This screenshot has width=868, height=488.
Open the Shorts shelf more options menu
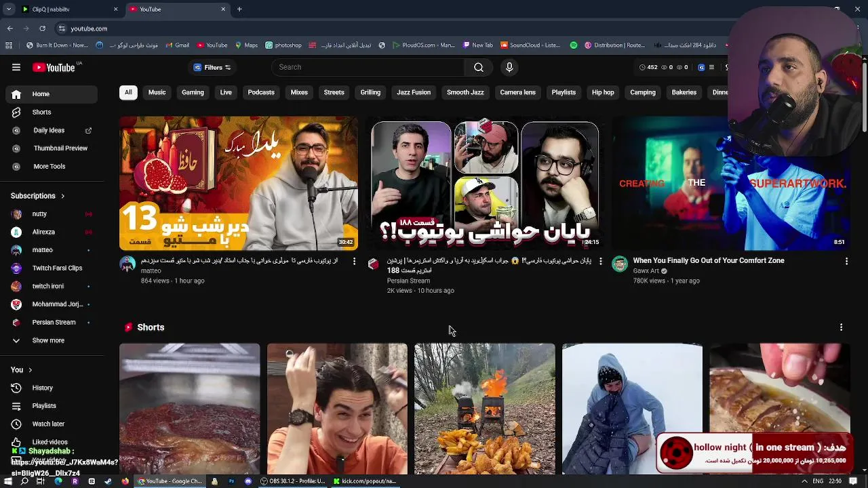coord(841,327)
